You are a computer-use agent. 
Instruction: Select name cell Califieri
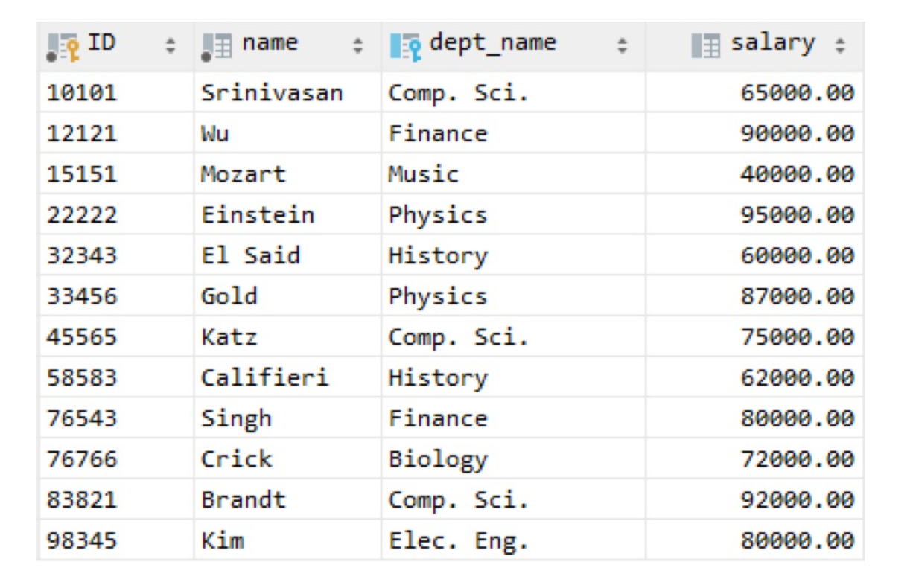pyautogui.click(x=287, y=377)
